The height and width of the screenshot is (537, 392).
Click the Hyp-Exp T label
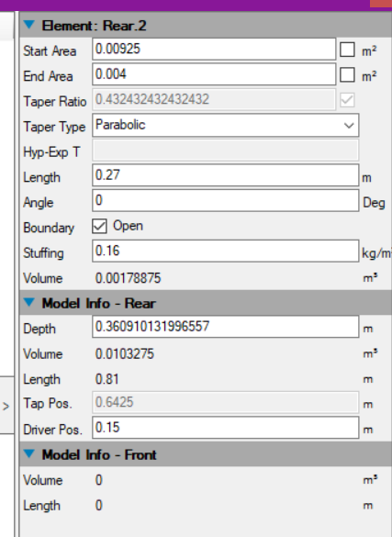coord(51,151)
